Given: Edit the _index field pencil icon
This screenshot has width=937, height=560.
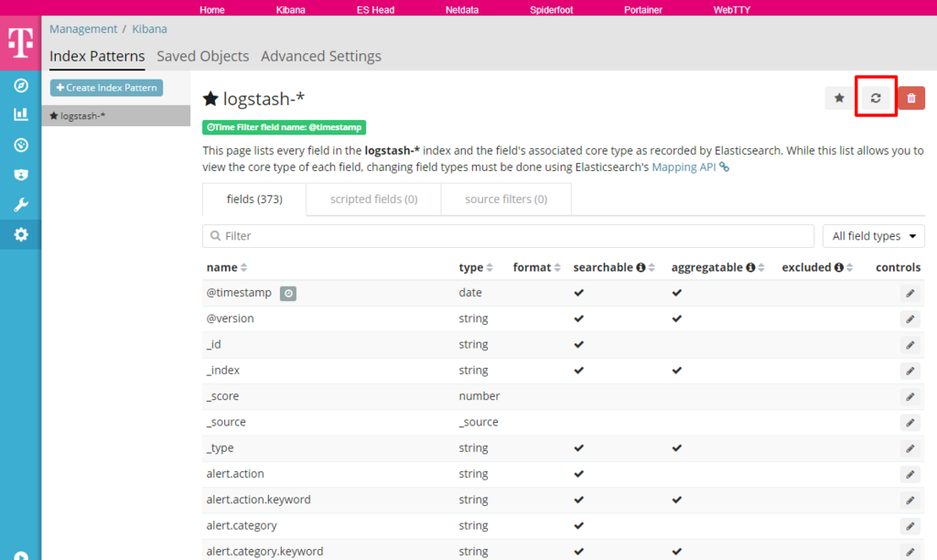Looking at the screenshot, I should [910, 371].
